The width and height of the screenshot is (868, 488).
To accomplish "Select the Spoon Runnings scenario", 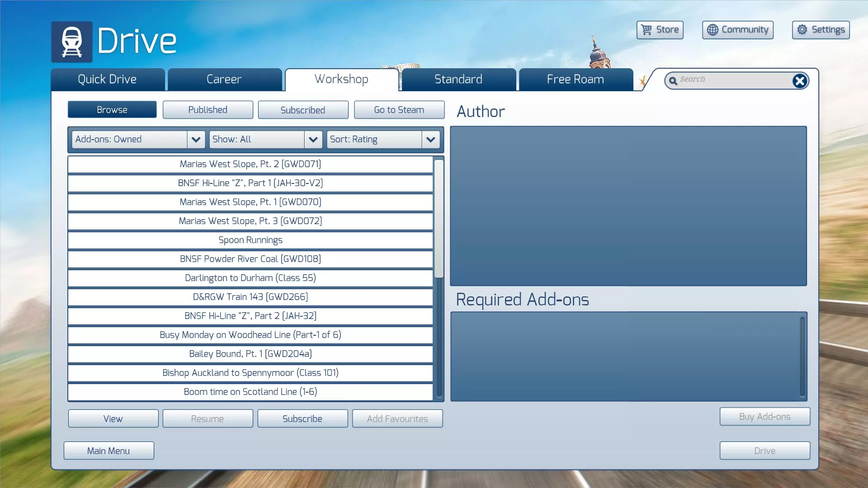I will click(250, 240).
